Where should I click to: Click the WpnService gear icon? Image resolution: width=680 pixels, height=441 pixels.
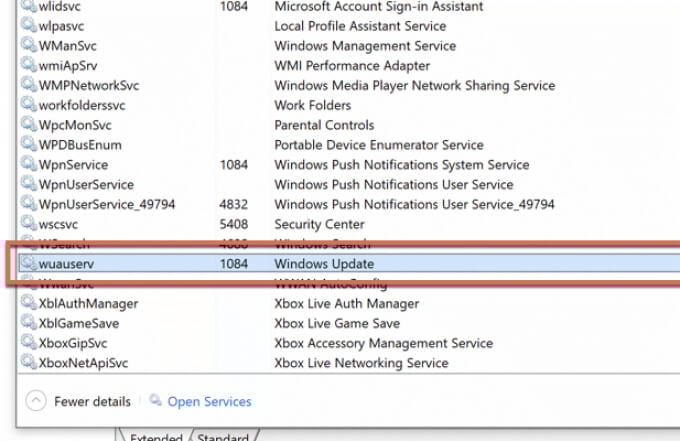28,165
